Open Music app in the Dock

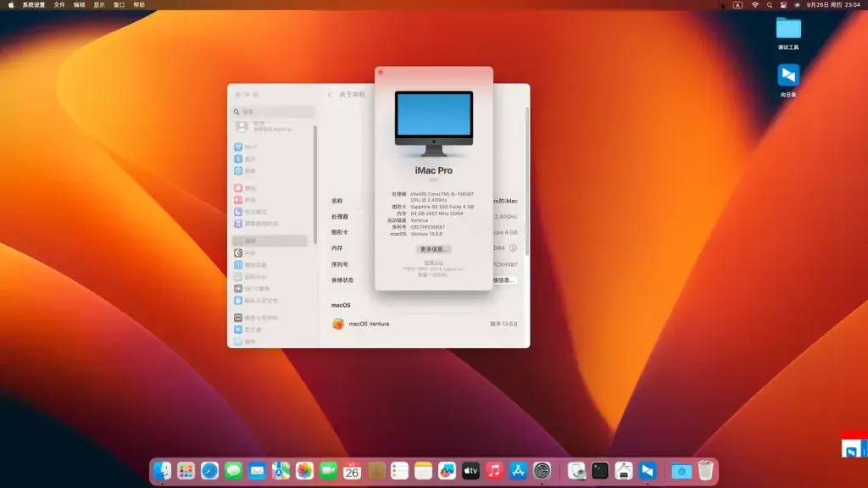[x=494, y=471]
